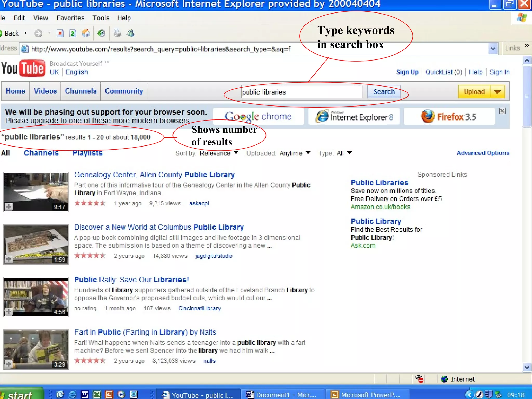The width and height of the screenshot is (532, 399).
Task: Click the YouTube logo
Action: [x=23, y=68]
